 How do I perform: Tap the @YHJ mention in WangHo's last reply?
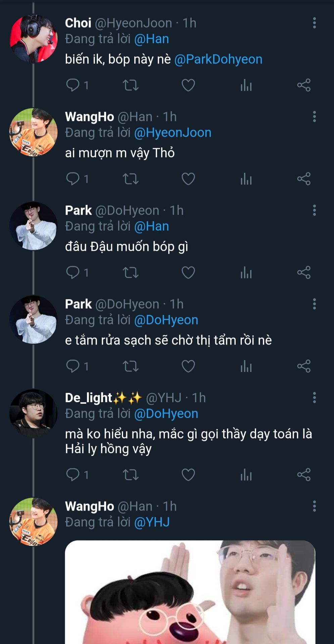(x=152, y=522)
